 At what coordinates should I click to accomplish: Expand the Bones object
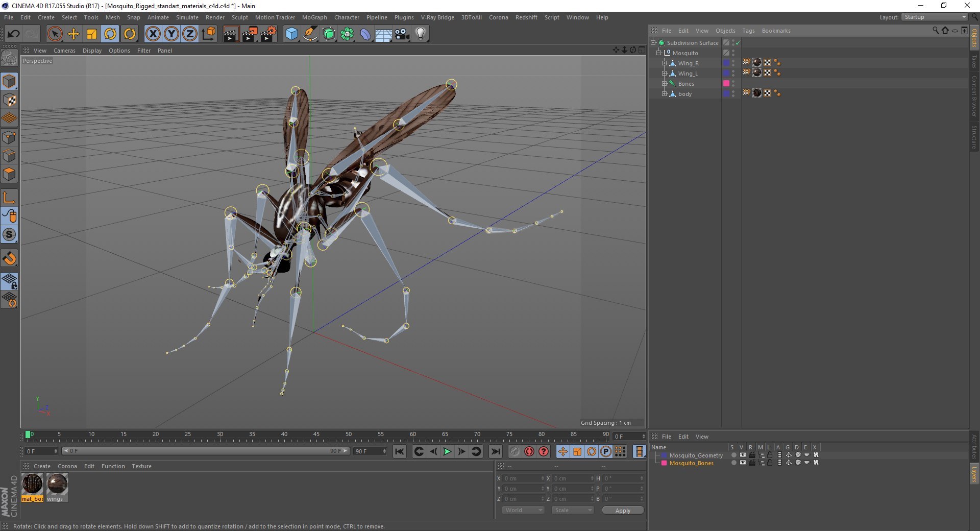click(665, 84)
